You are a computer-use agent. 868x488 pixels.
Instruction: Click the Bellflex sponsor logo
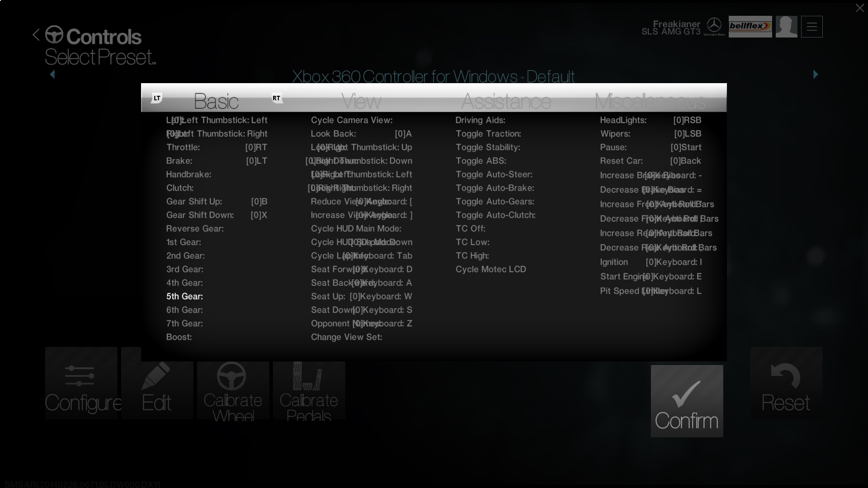click(x=750, y=27)
